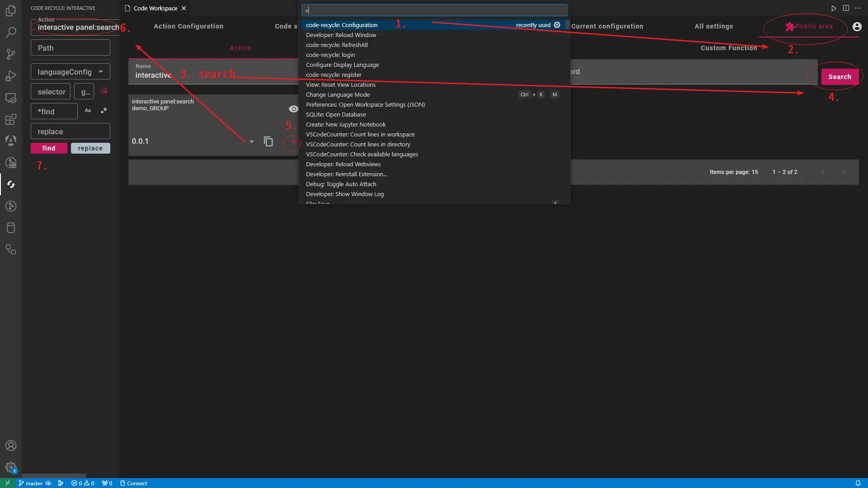
Task: Click the Angular extension icon in activity bar
Action: click(11, 141)
